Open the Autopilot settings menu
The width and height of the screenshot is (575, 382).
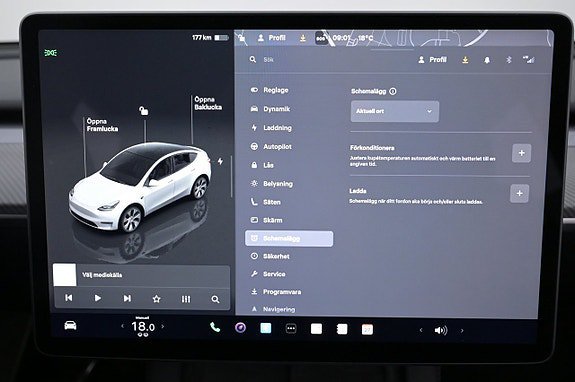271,147
